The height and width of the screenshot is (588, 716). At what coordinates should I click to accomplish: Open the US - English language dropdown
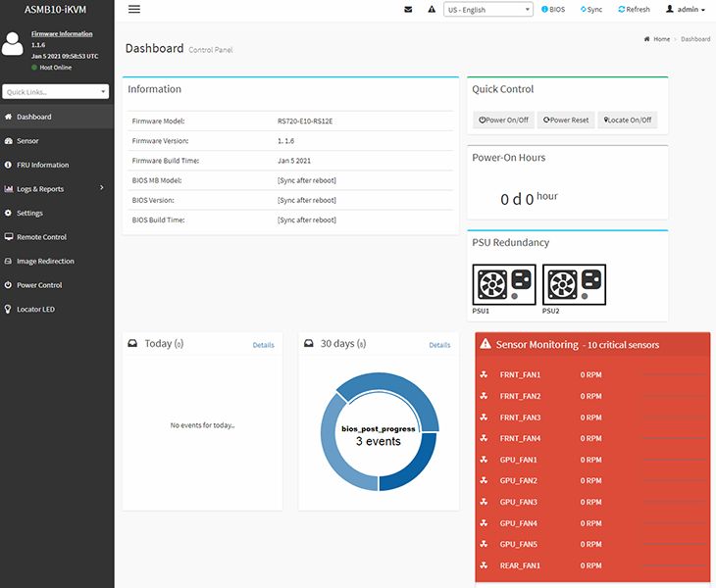(487, 10)
